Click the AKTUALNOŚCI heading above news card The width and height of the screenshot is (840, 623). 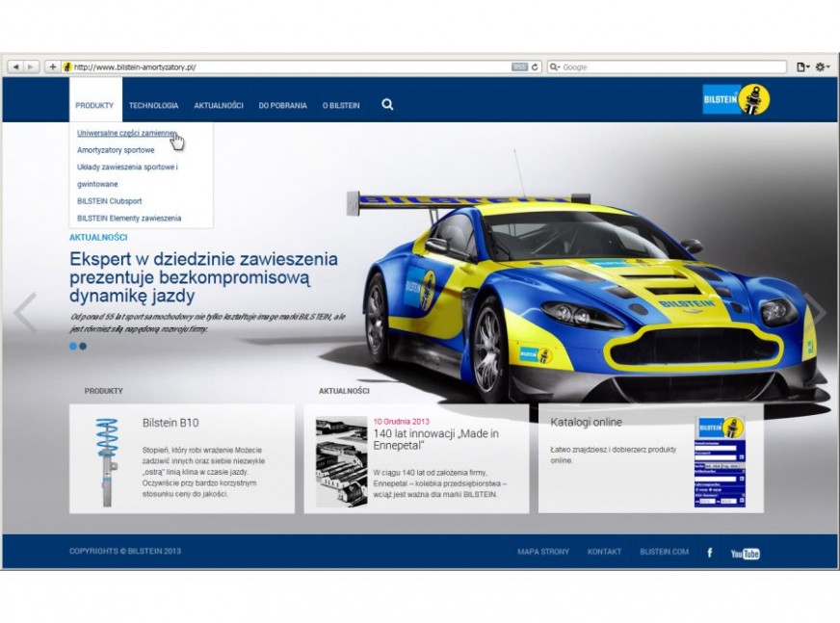click(x=344, y=391)
